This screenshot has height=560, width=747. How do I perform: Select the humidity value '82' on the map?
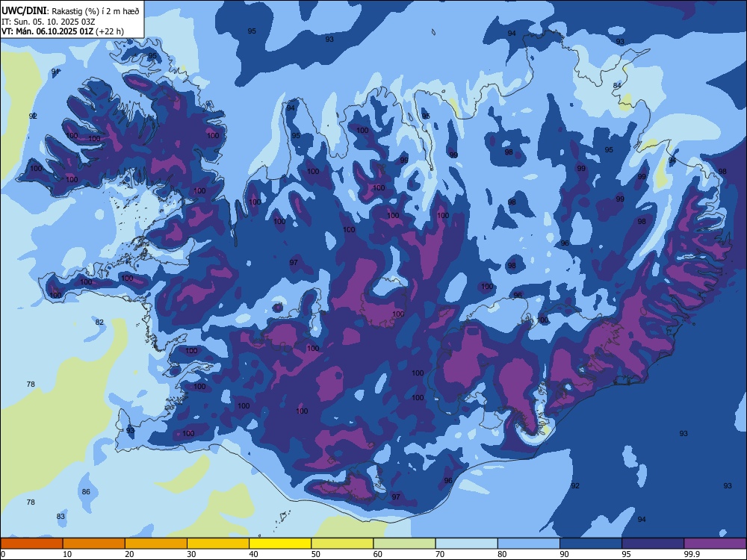99,322
